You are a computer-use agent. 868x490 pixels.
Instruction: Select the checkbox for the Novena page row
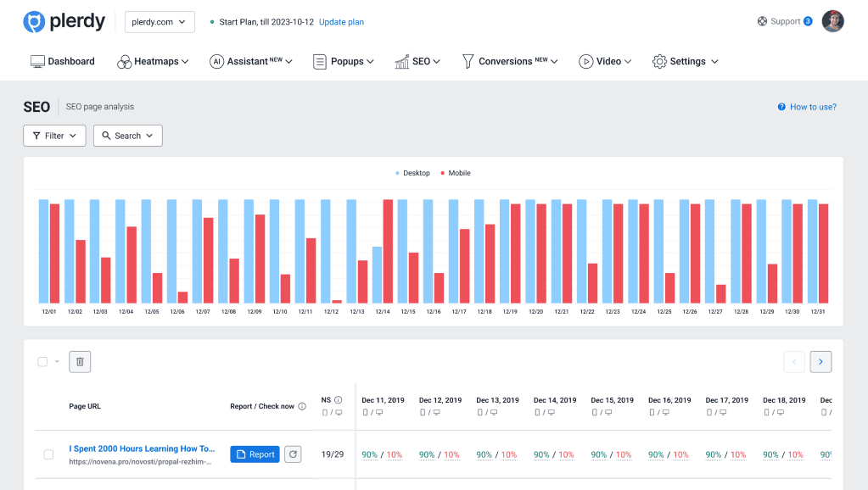(x=48, y=454)
